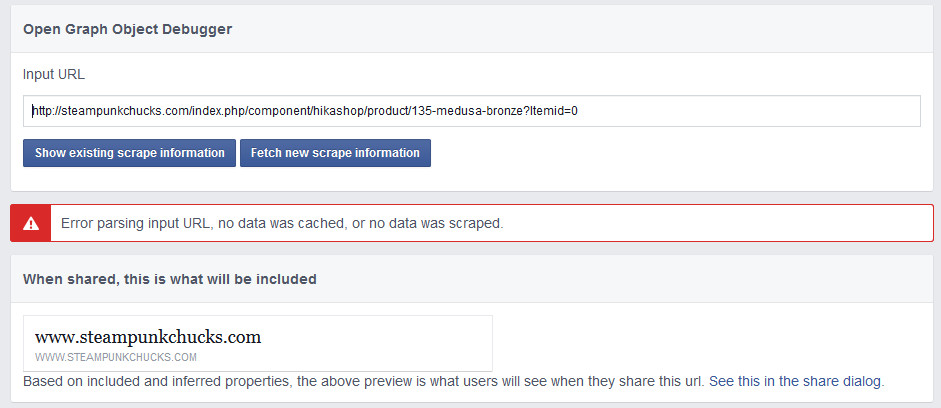
Task: Click the red warning triangle icon
Action: (x=30, y=223)
